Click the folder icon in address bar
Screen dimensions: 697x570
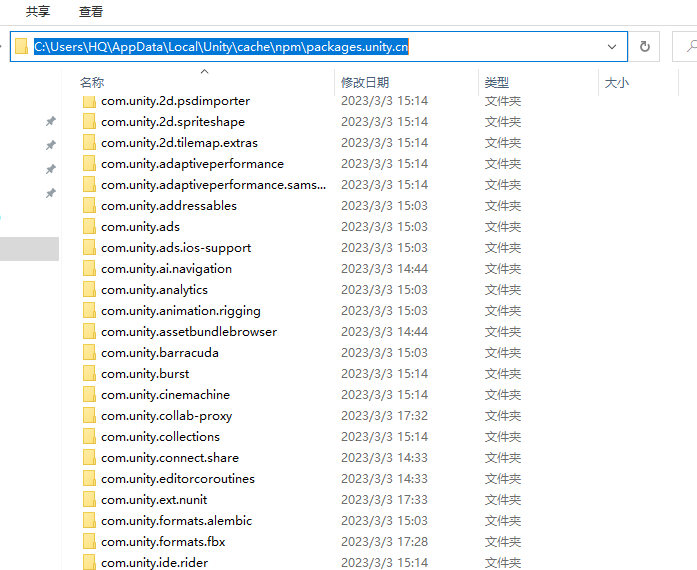[x=21, y=46]
